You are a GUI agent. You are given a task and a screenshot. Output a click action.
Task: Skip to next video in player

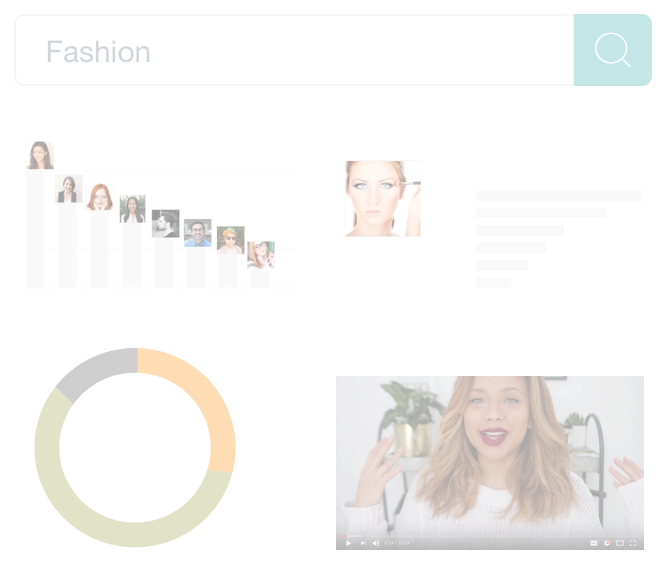(363, 543)
